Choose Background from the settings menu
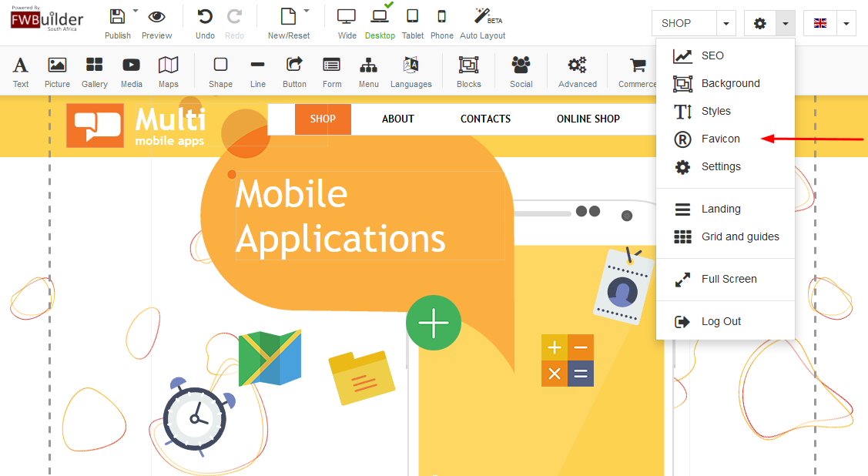 click(x=726, y=84)
